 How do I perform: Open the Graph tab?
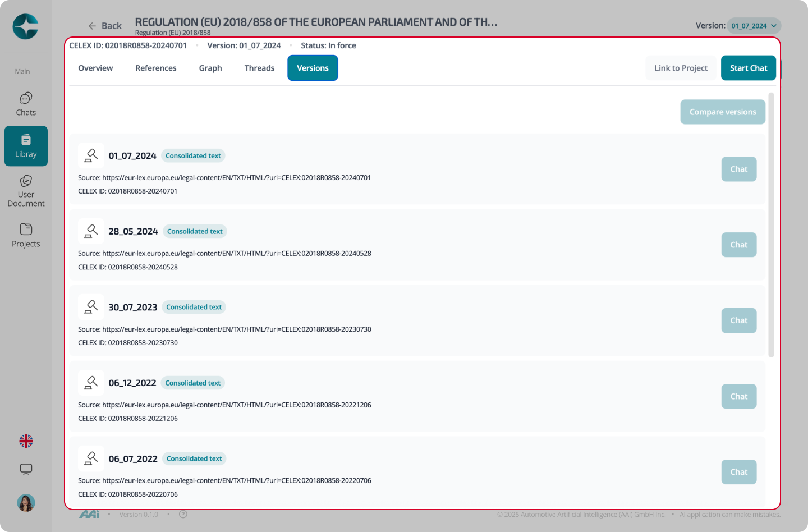click(x=210, y=68)
